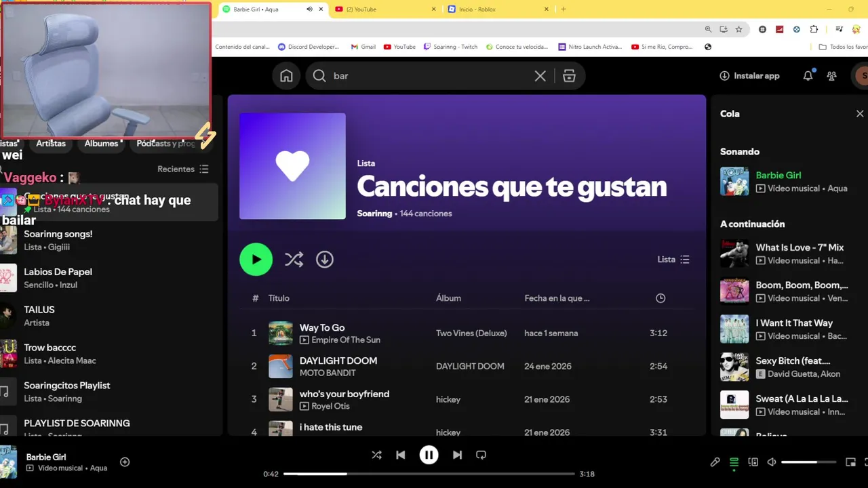This screenshot has width=868, height=488.
Task: Pause the currently playing song
Action: pyautogui.click(x=429, y=455)
